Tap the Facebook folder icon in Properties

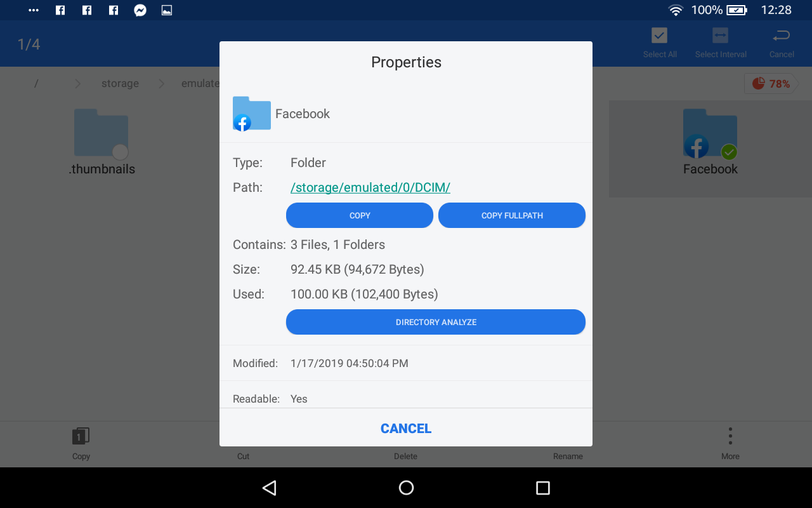251,114
